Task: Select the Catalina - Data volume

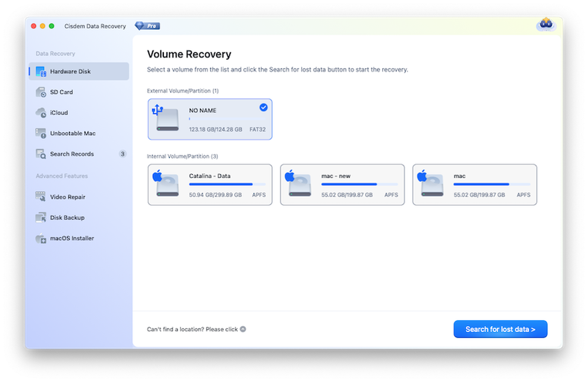Action: (210, 185)
